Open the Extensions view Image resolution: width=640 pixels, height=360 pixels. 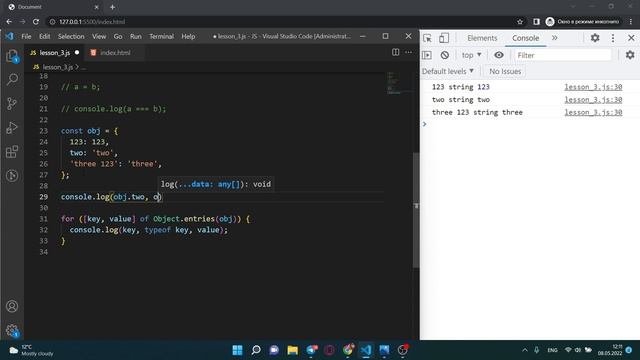(12, 152)
